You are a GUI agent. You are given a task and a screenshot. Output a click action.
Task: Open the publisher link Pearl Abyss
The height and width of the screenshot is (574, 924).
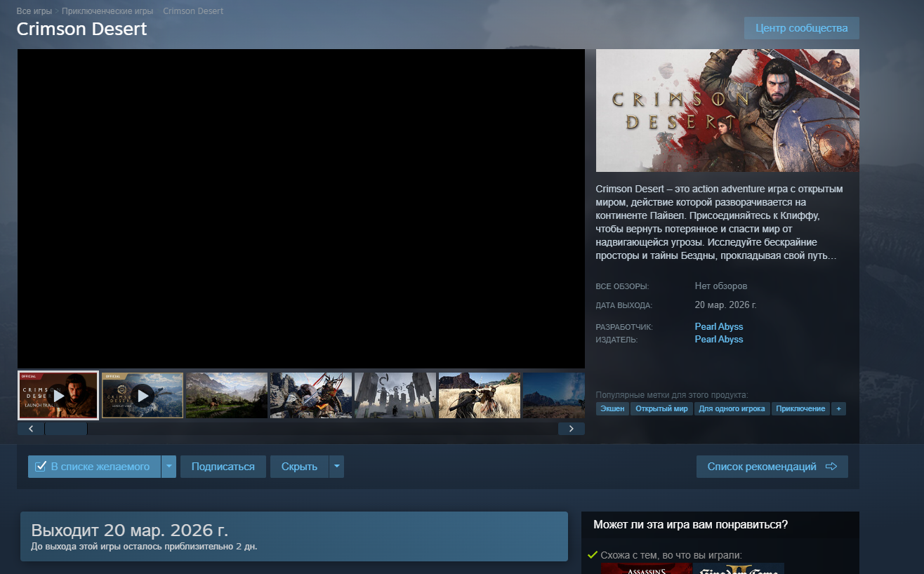click(719, 340)
